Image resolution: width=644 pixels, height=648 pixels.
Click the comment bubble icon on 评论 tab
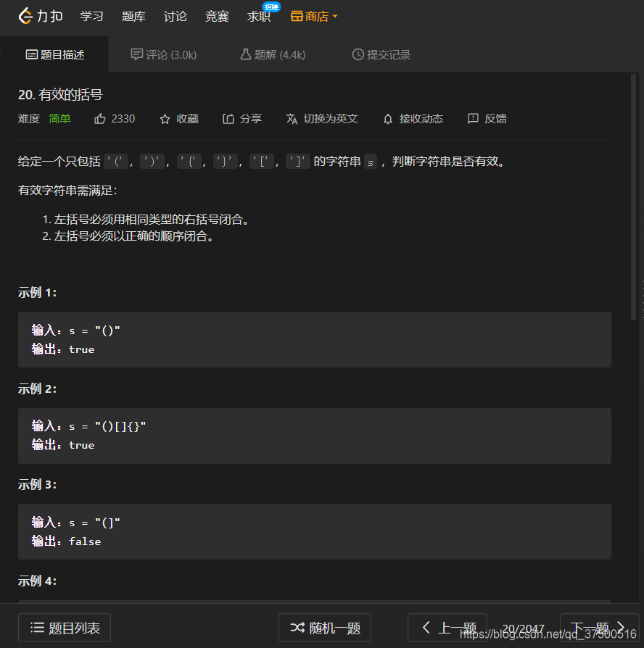tap(138, 54)
